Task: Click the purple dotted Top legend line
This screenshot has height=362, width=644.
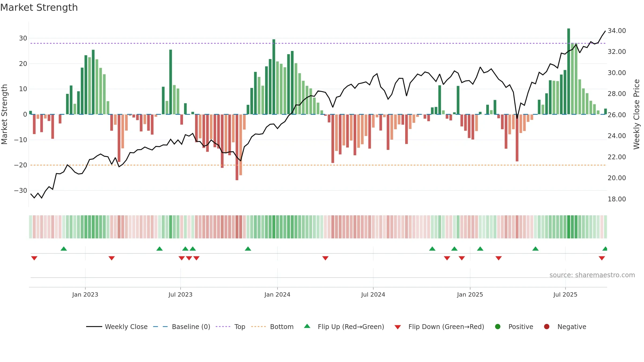Action: coord(223,327)
